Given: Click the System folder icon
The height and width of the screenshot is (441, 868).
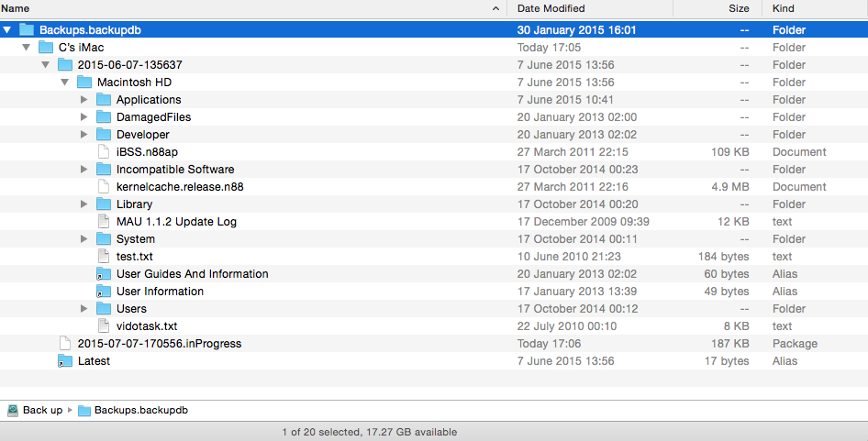Looking at the screenshot, I should pos(104,239).
